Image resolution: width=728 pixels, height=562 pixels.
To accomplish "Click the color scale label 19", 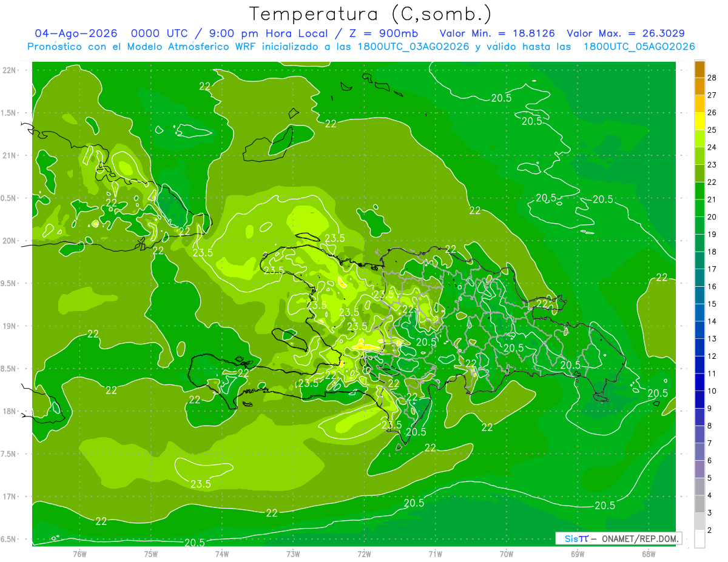I will pyautogui.click(x=712, y=234).
